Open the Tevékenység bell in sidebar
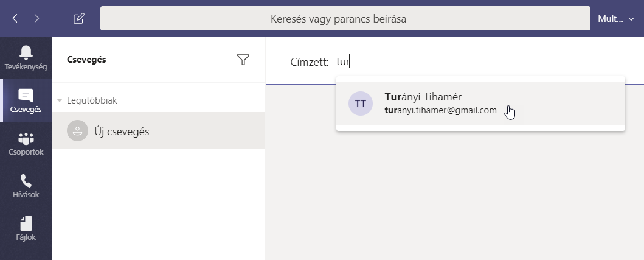 (x=26, y=57)
